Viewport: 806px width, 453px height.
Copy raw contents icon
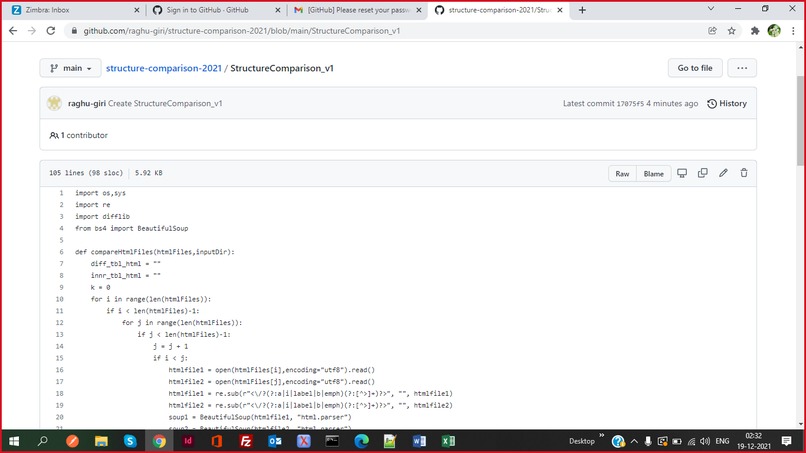(703, 173)
